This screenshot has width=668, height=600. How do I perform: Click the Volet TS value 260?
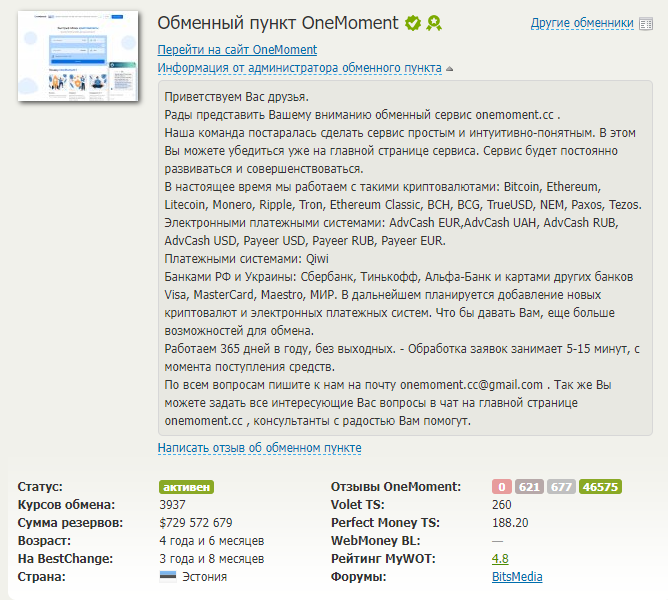point(501,505)
